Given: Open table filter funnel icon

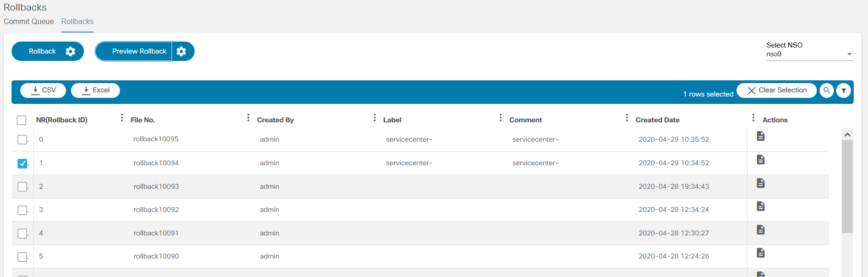Looking at the screenshot, I should (844, 90).
